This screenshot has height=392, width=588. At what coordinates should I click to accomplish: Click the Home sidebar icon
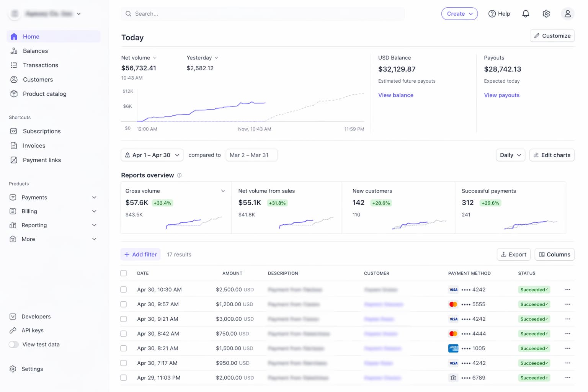(x=14, y=36)
